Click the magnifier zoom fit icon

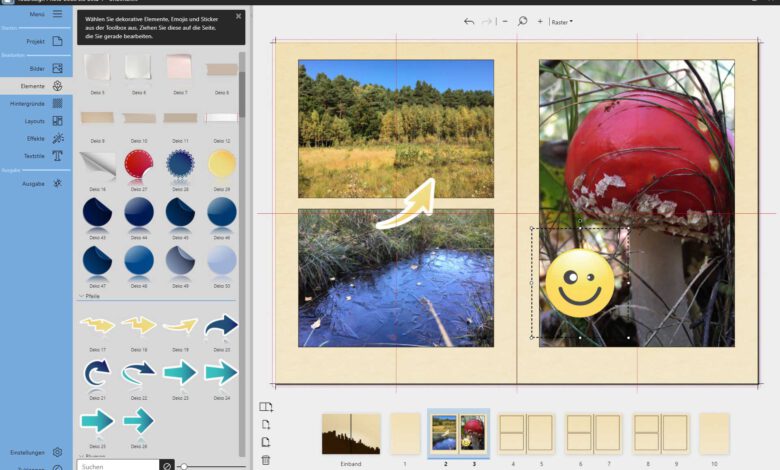(522, 21)
